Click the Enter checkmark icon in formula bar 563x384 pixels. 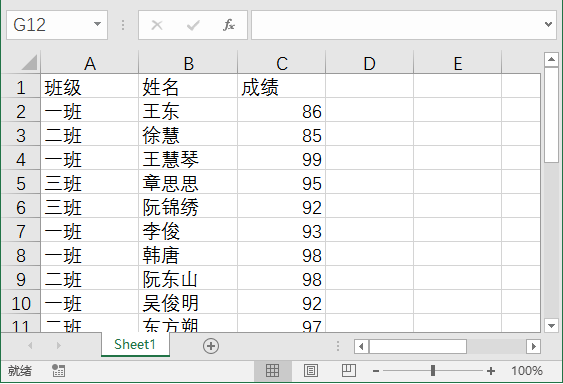click(x=193, y=25)
